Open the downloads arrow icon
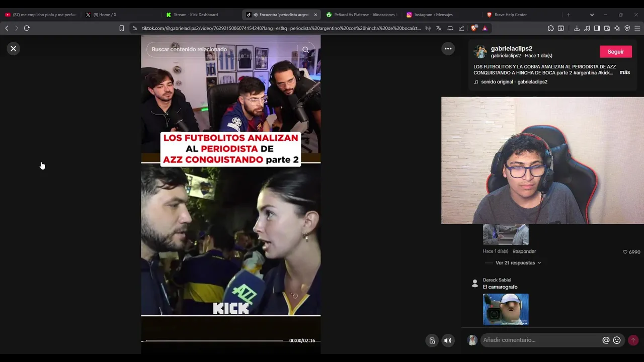This screenshot has width=644, height=362. 577,28
